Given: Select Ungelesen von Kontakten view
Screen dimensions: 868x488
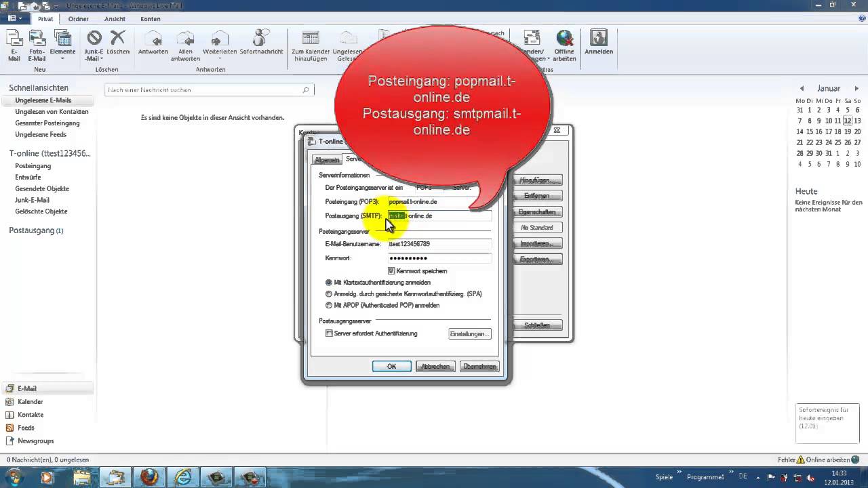Looking at the screenshot, I should pyautogui.click(x=52, y=112).
